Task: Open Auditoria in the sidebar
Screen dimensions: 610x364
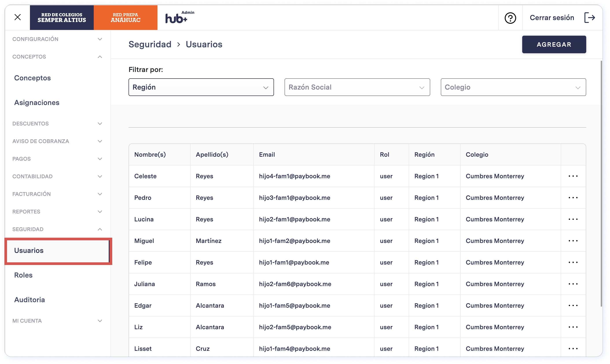Action: pyautogui.click(x=29, y=300)
